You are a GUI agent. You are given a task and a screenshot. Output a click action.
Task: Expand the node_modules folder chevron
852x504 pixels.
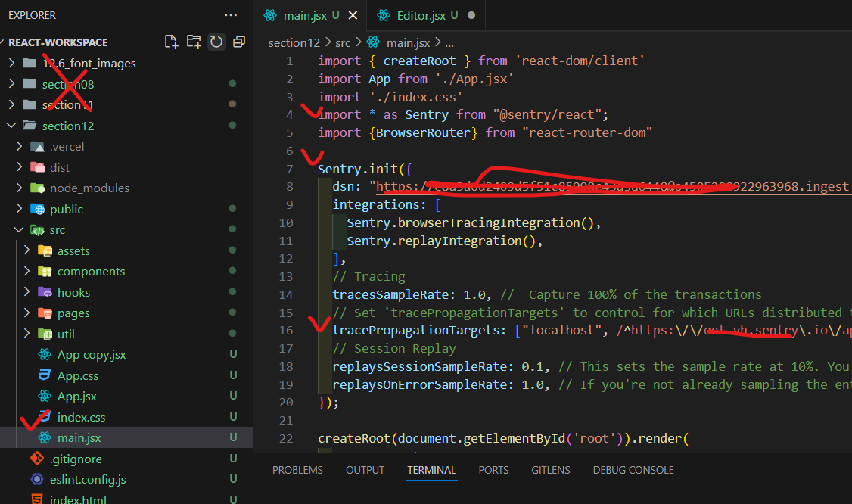(19, 188)
